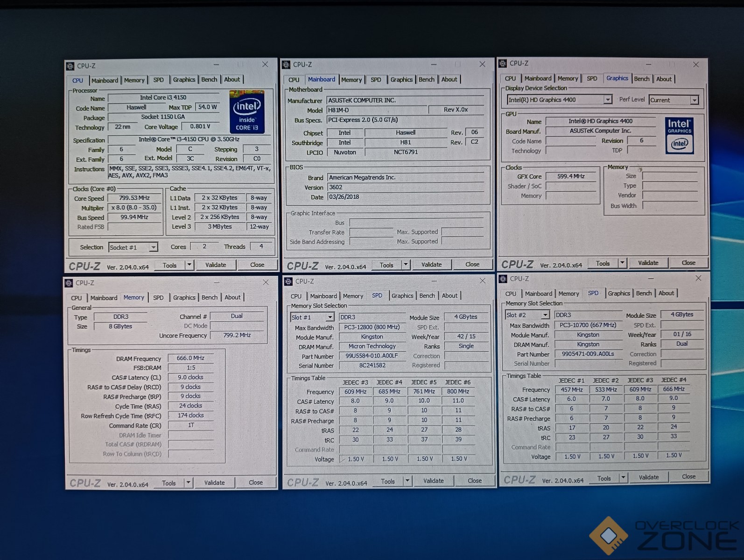Viewport: 744px width, 560px height.
Task: Close the Slot #1 SPD window via X
Action: point(483,281)
